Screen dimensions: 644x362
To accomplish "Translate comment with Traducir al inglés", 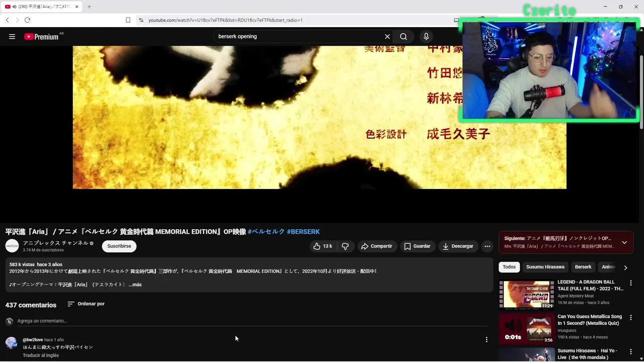I will 41,355.
